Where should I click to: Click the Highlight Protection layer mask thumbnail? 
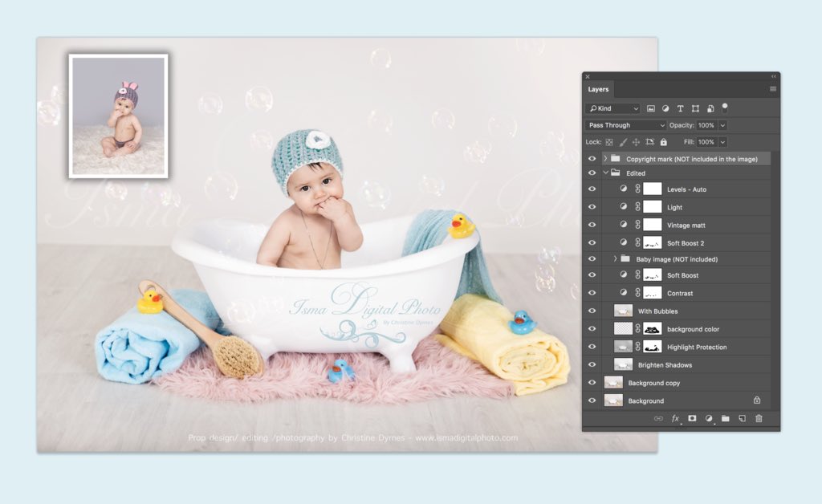652,347
